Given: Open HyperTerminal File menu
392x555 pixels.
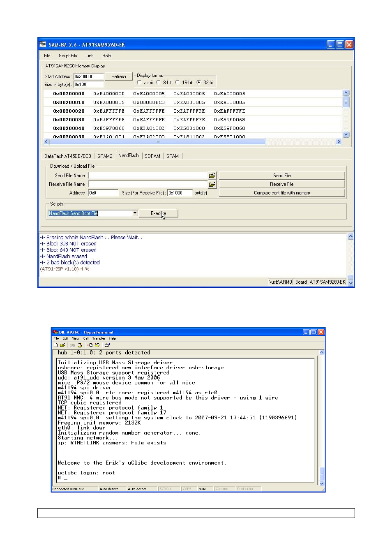Looking at the screenshot, I should 56,338.
